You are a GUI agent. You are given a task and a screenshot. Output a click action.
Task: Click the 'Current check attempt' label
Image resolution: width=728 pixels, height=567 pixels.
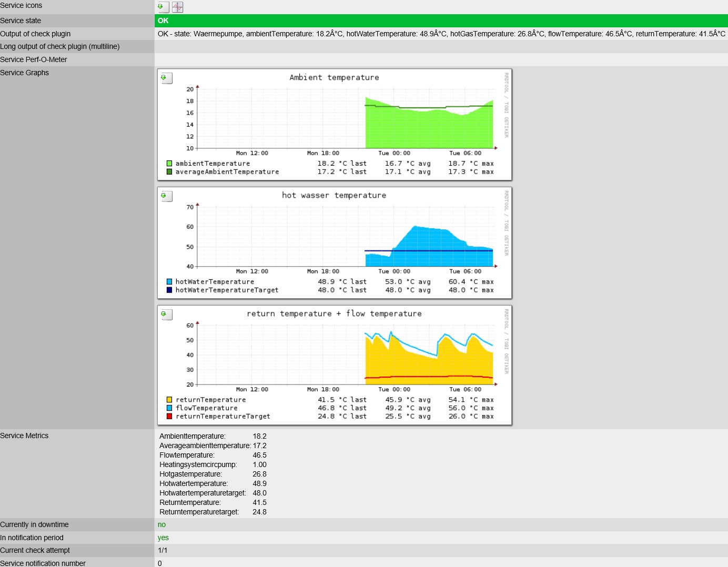tap(35, 550)
